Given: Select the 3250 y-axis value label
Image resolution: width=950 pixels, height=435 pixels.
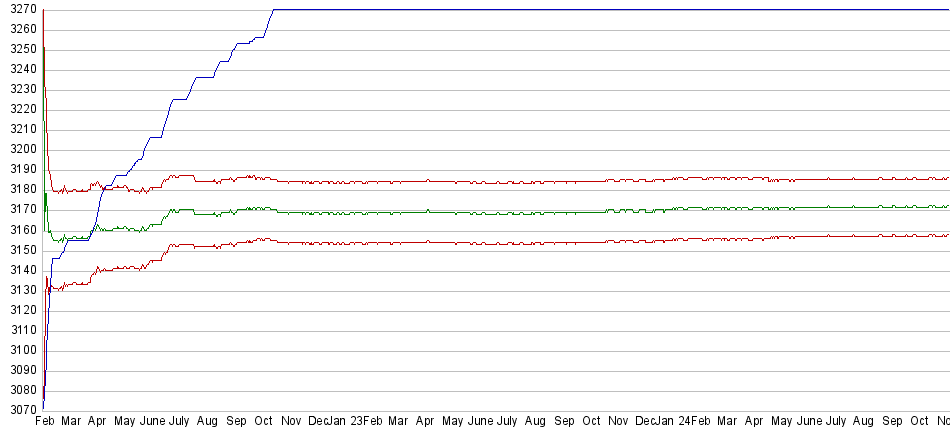Looking at the screenshot, I should pyautogui.click(x=20, y=50).
